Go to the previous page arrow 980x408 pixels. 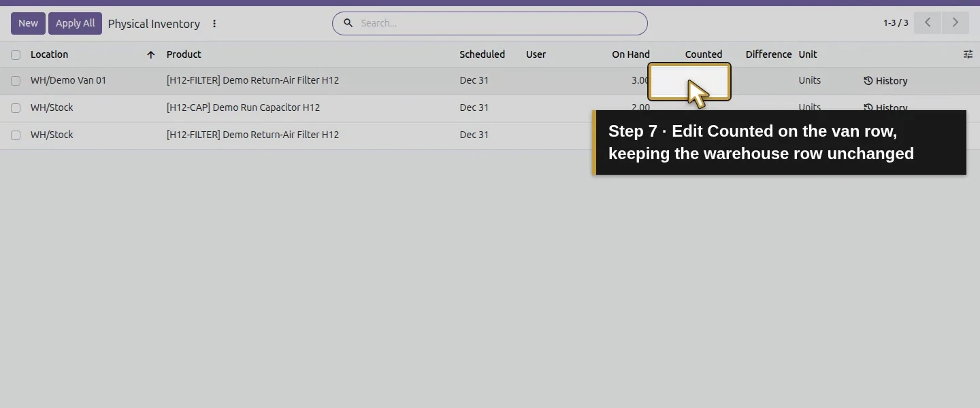click(927, 22)
